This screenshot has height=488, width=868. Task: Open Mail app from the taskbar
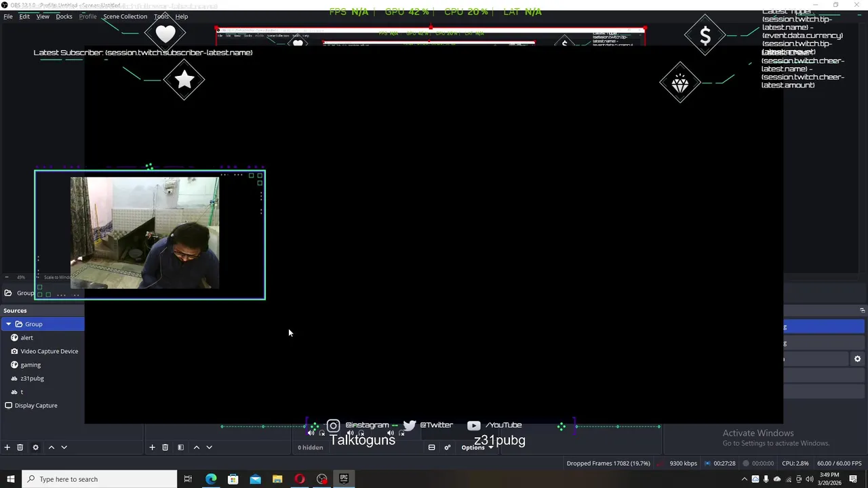255,479
